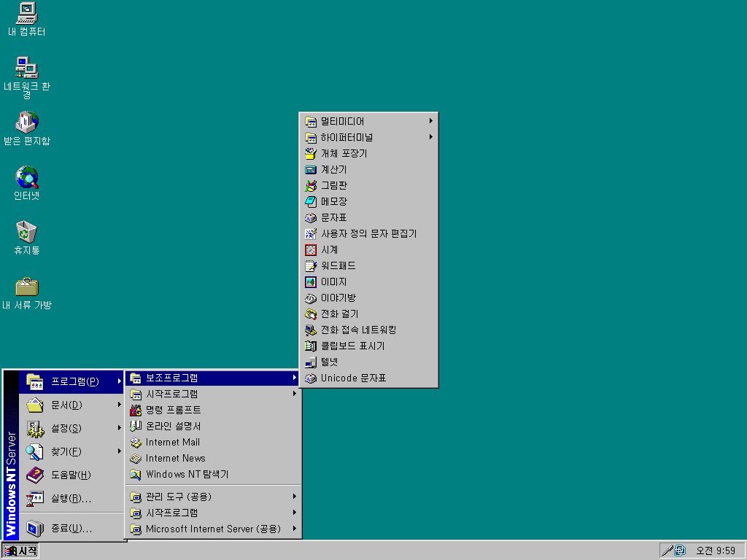
Task: Click the Internet Mail icon
Action: point(136,443)
